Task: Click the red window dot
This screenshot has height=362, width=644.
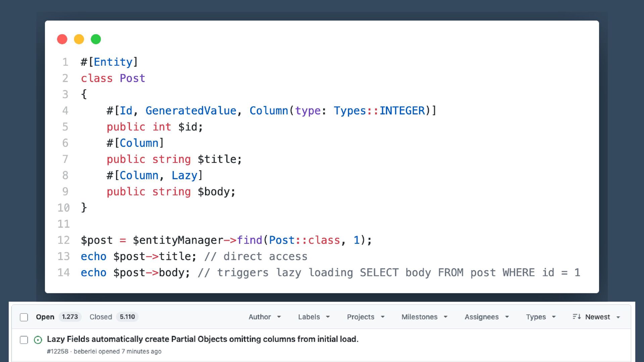Action: point(62,39)
